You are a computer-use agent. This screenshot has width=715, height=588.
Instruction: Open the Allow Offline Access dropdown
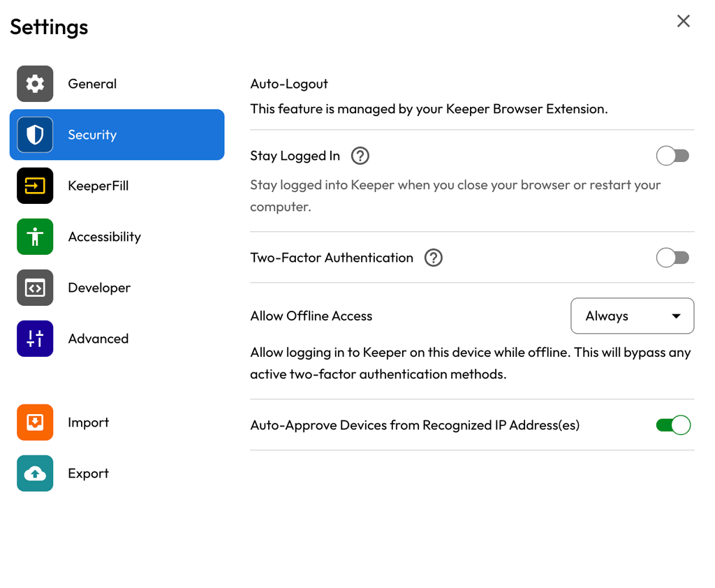click(633, 316)
